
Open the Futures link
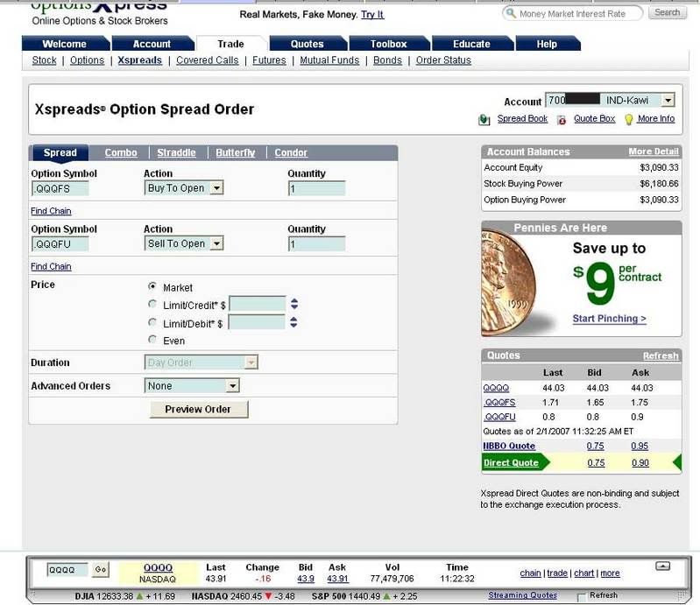(x=269, y=60)
